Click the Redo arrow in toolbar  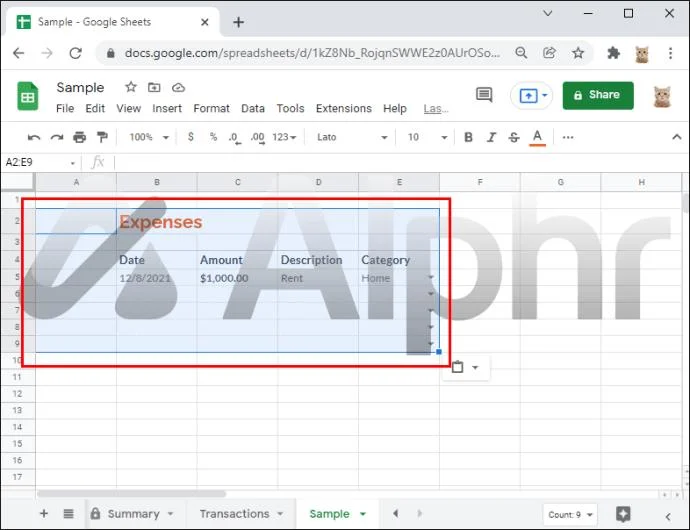pyautogui.click(x=57, y=137)
